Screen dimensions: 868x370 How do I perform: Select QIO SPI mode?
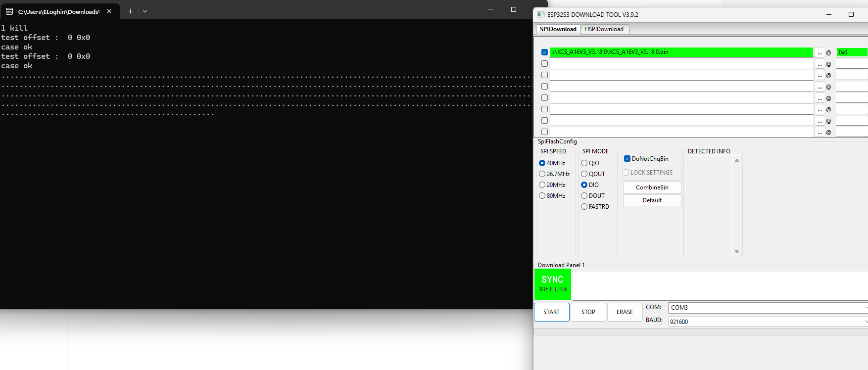(584, 163)
